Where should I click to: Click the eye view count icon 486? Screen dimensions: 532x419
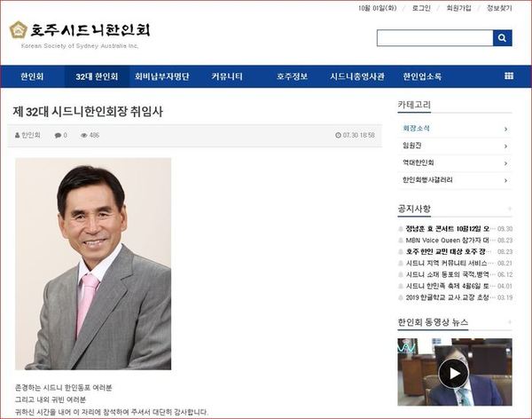(83, 135)
